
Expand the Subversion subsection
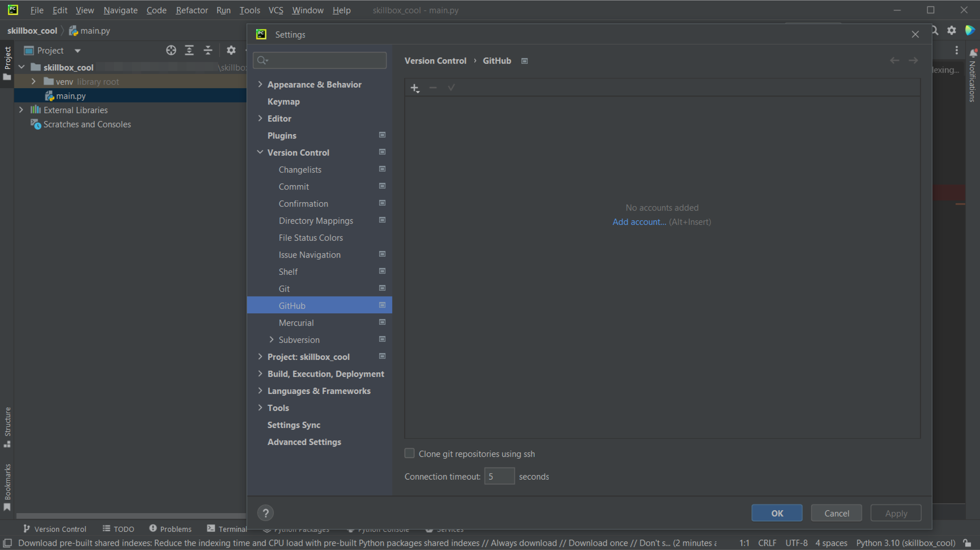(271, 339)
